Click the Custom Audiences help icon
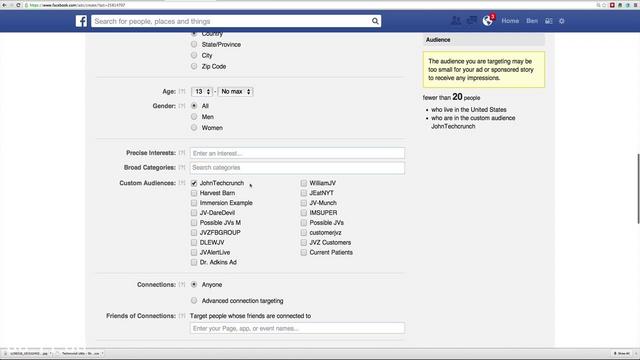This screenshot has width=640, height=360. point(182,183)
